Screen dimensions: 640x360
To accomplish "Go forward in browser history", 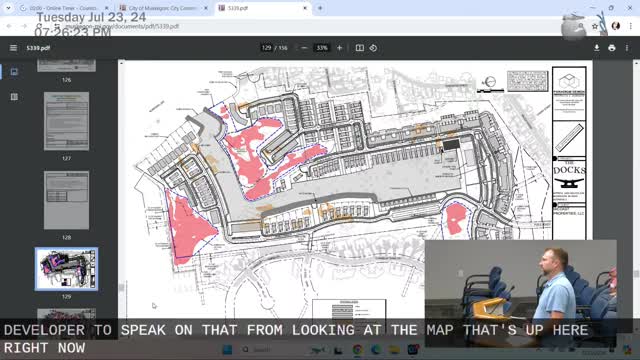I will click(x=24, y=26).
